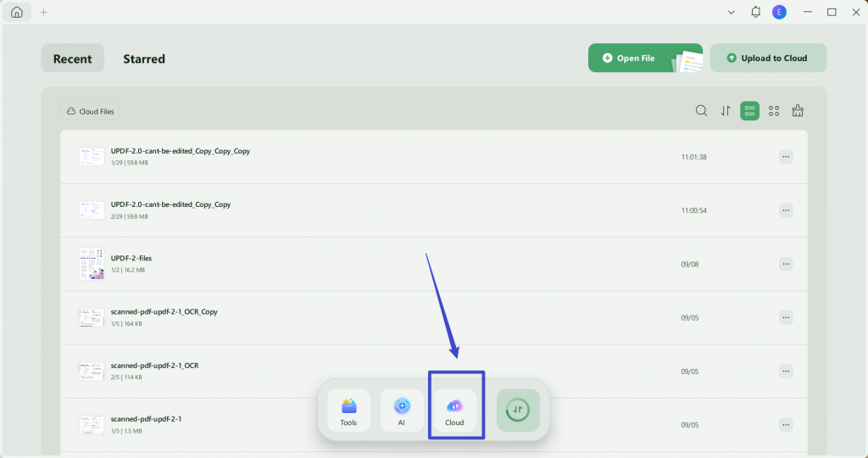Viewport: 868px width, 458px height.
Task: Maximize the UPDF window
Action: (x=832, y=12)
